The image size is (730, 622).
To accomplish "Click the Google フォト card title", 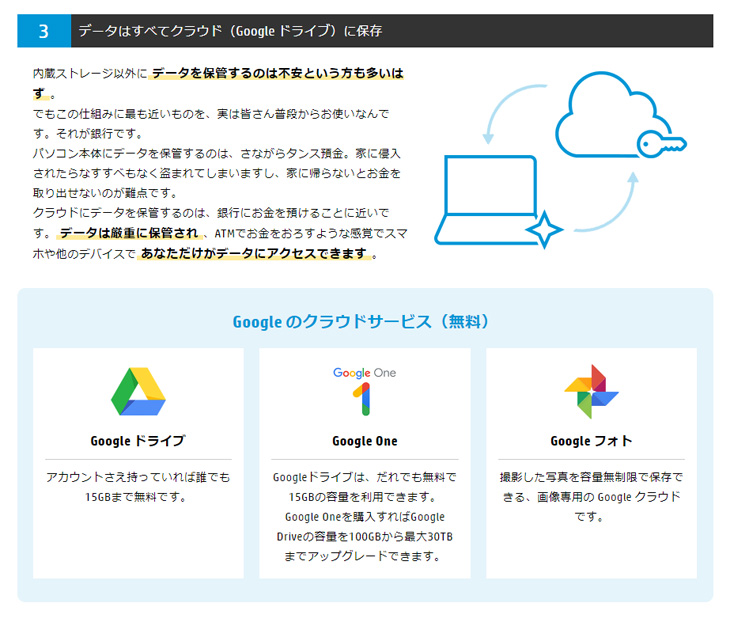I will coord(591,441).
